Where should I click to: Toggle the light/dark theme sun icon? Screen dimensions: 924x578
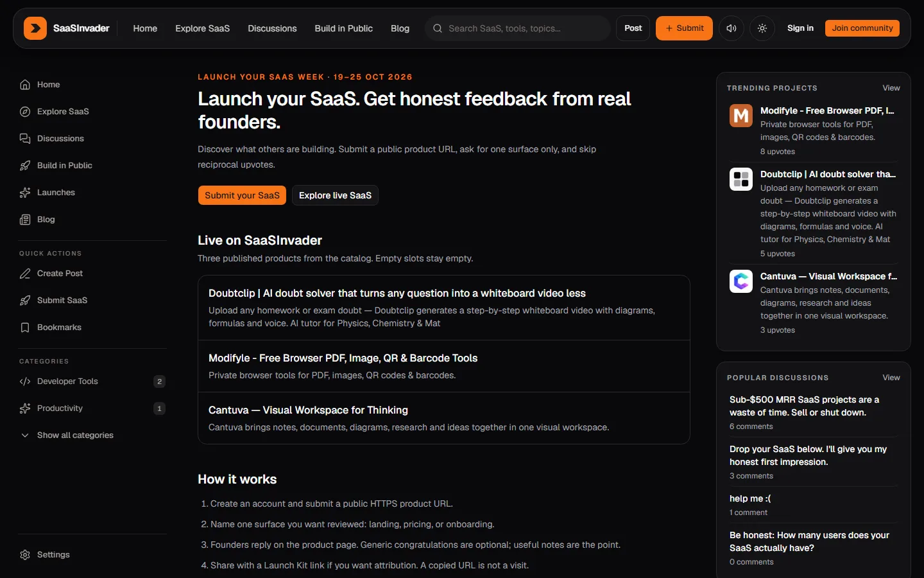pos(762,28)
